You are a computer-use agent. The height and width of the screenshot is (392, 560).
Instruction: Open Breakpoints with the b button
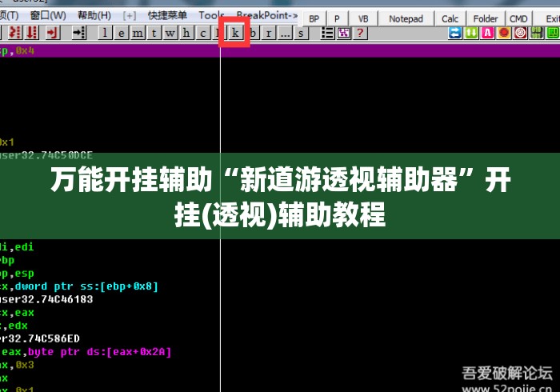[253, 34]
